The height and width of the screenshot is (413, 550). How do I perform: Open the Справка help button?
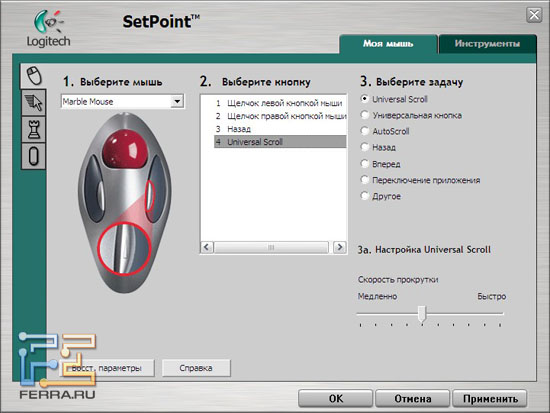coord(196,368)
